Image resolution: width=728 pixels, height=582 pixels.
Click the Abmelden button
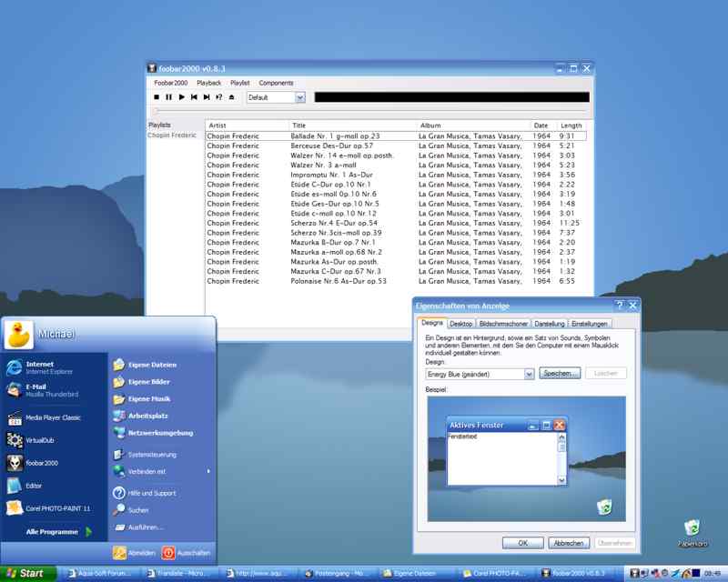pyautogui.click(x=135, y=553)
